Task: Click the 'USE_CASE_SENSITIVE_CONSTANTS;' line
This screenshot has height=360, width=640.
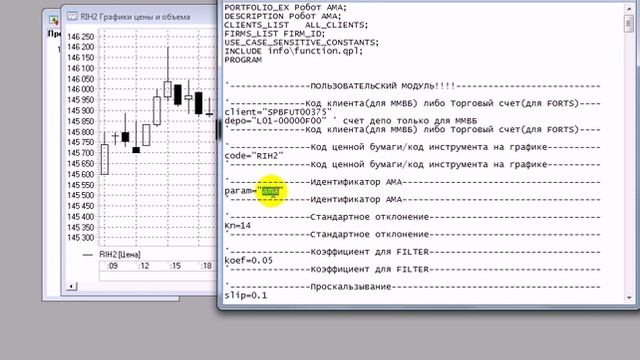Action: [x=301, y=42]
